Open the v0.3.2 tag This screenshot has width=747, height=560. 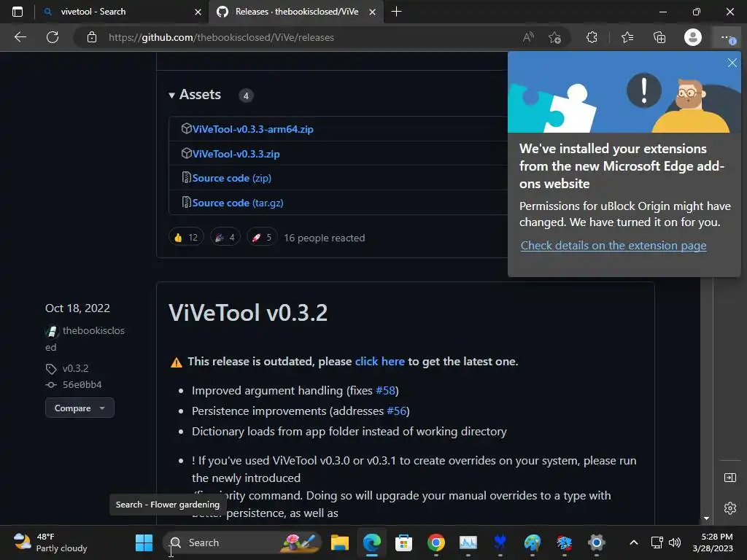click(x=75, y=368)
